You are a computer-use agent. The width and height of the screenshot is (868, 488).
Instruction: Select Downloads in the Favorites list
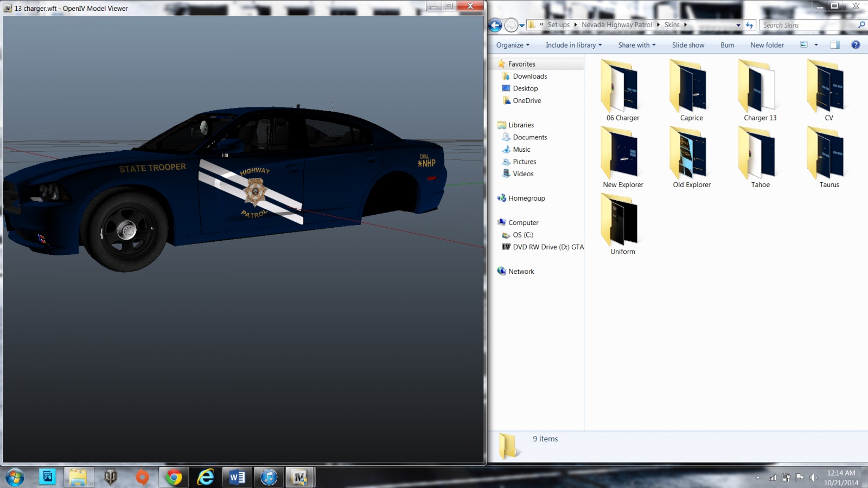(x=529, y=76)
